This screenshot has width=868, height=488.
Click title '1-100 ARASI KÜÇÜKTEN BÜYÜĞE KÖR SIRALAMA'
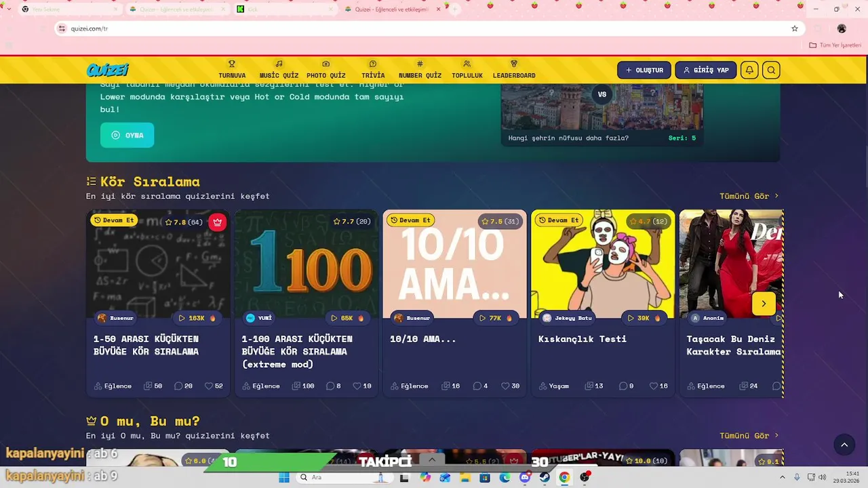(x=297, y=351)
